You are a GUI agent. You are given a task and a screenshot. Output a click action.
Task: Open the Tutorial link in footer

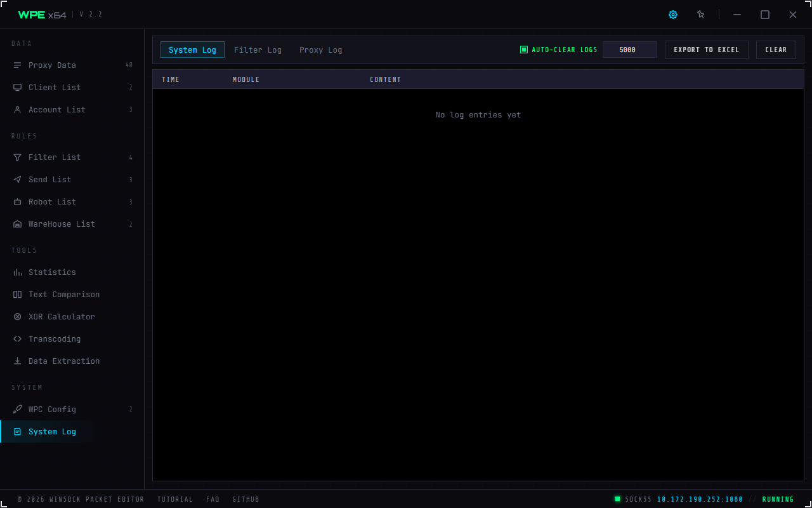pyautogui.click(x=175, y=499)
